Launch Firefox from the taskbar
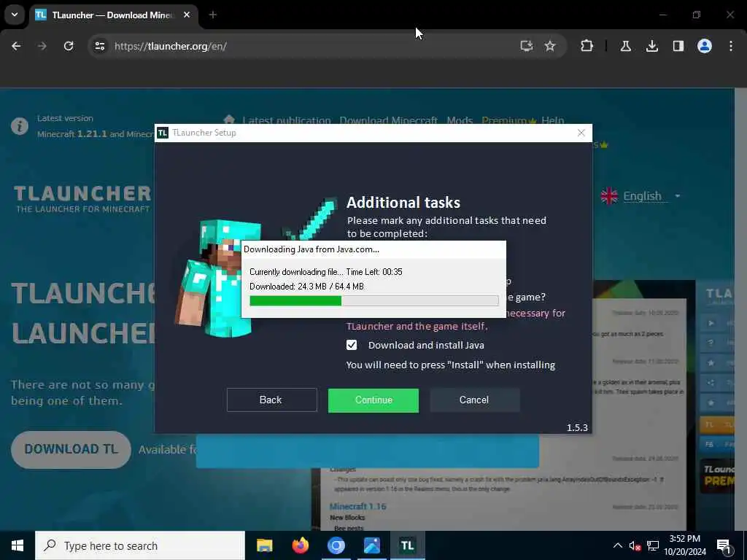This screenshot has width=747, height=560. [300, 545]
